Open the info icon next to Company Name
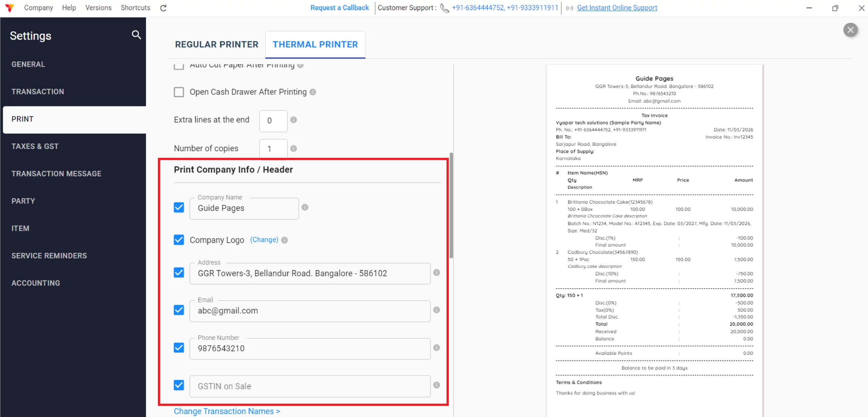The height and width of the screenshot is (417, 868). tap(305, 207)
